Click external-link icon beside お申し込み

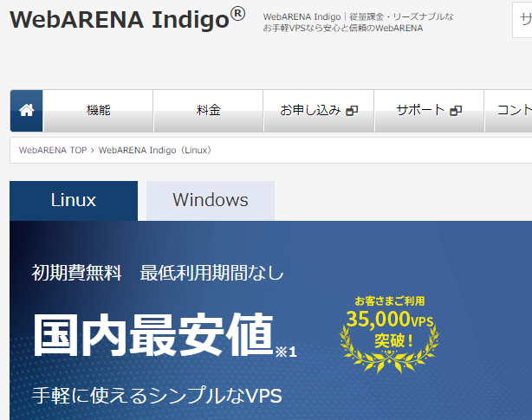[352, 111]
